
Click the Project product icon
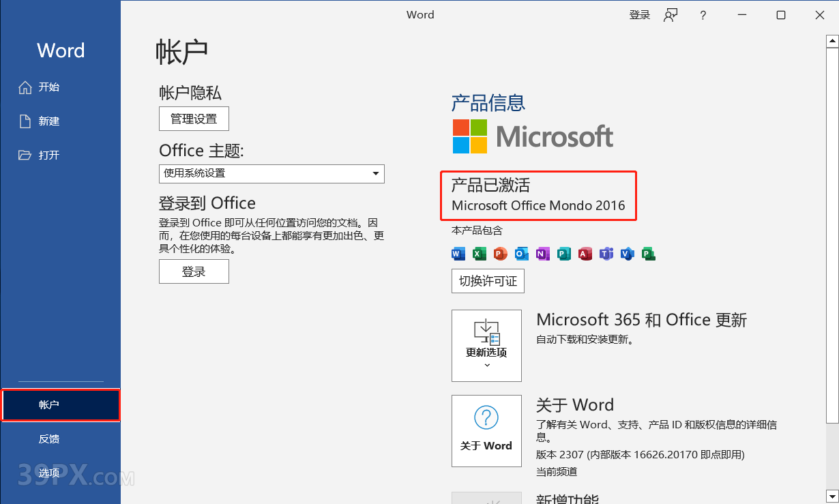point(648,254)
